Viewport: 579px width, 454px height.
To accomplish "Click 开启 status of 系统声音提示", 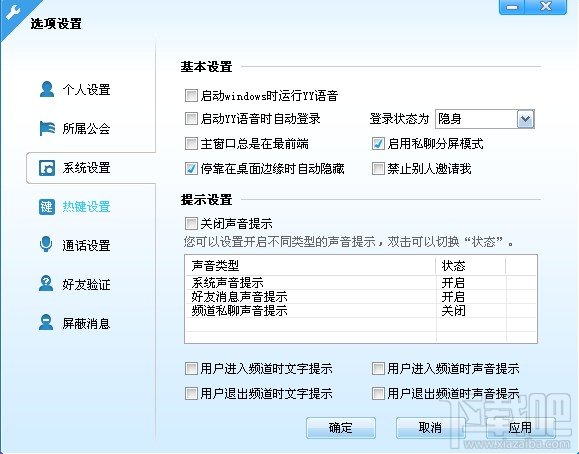I will (x=453, y=283).
